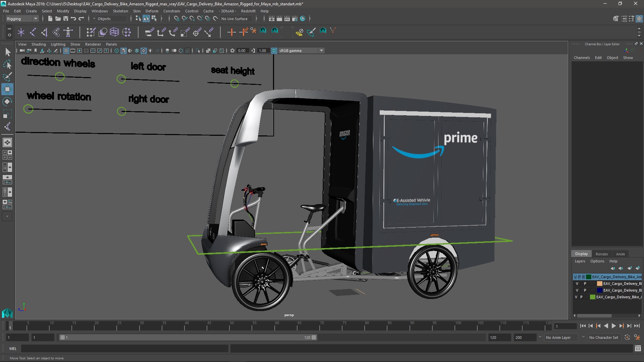The height and width of the screenshot is (362, 644).
Task: Click the HumanIK figure shelf icon
Action: (68, 32)
